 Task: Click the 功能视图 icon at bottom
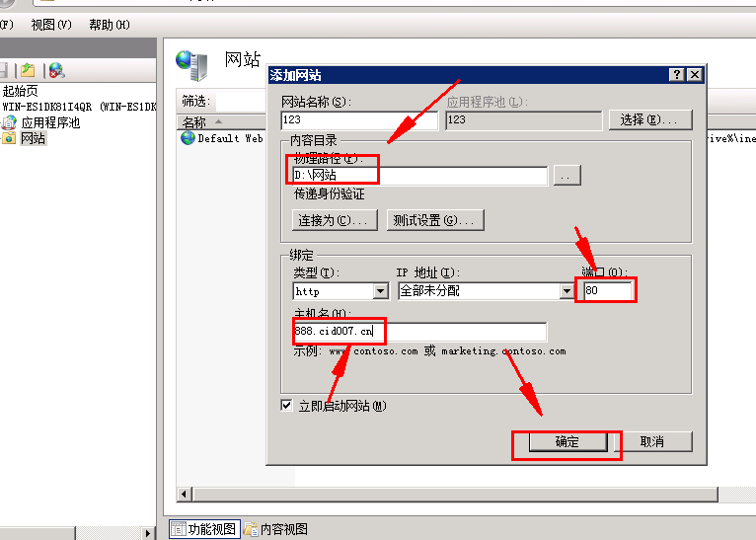click(x=179, y=529)
